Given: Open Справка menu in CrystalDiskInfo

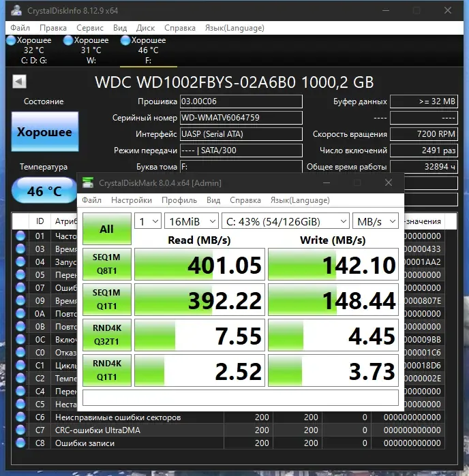Looking at the screenshot, I should tap(180, 28).
